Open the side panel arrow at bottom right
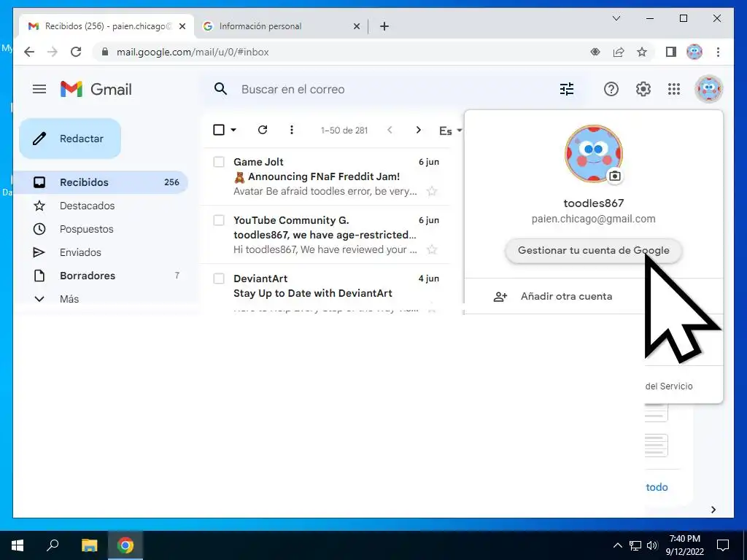 713,510
